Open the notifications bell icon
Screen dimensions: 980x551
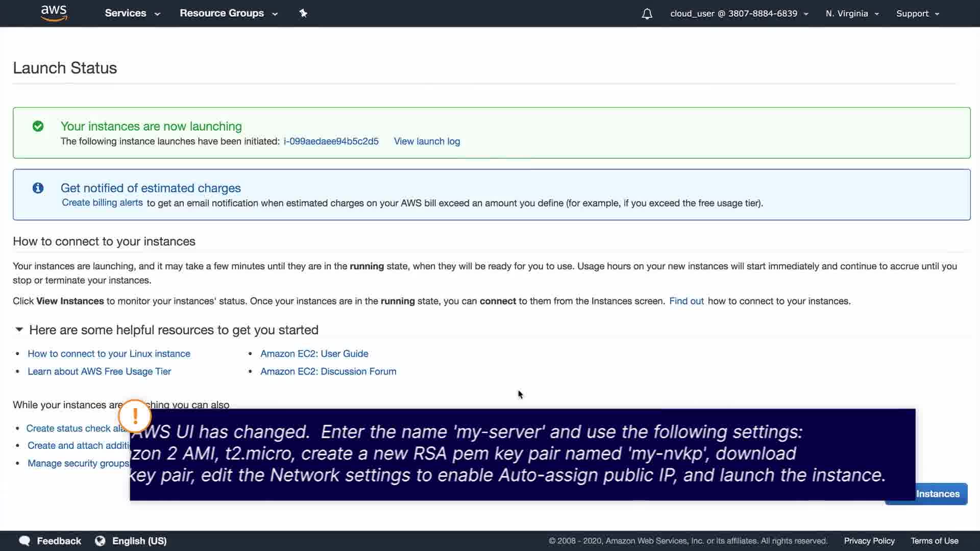coord(647,14)
